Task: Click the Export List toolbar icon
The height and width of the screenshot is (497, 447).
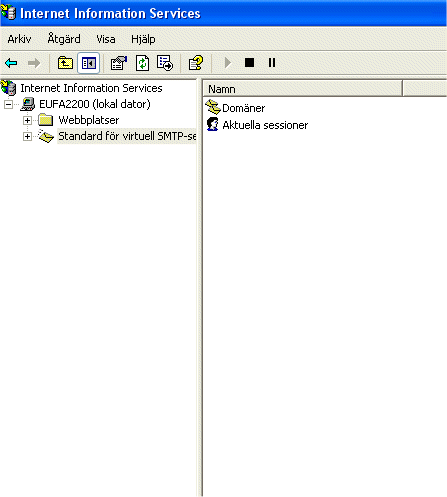Action: (x=165, y=63)
